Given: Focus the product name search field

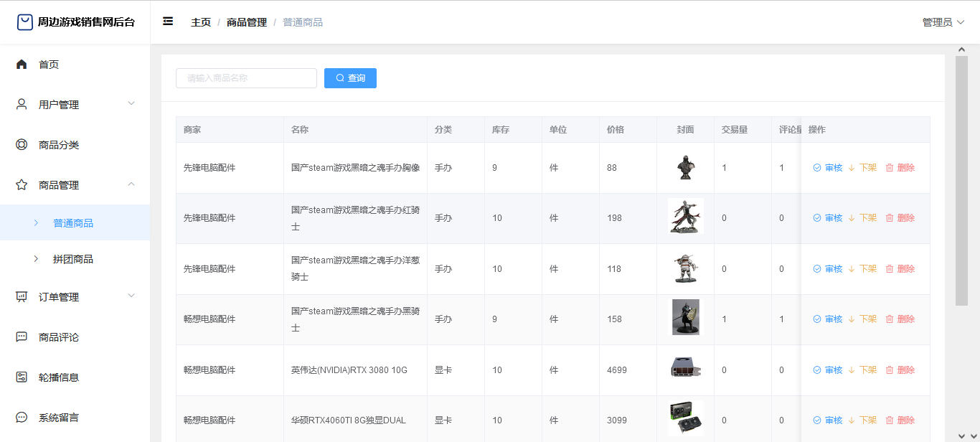Looking at the screenshot, I should 246,78.
